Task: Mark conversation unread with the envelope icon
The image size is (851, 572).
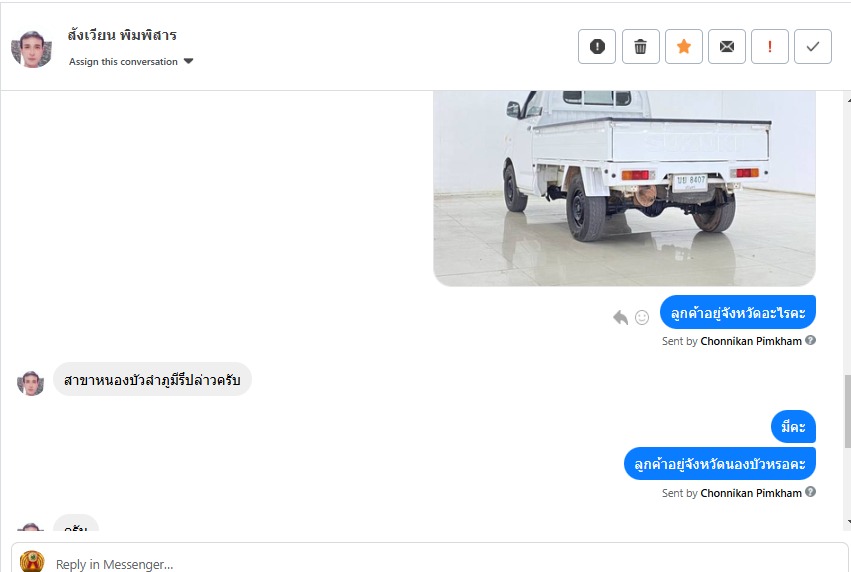Action: 727,47
